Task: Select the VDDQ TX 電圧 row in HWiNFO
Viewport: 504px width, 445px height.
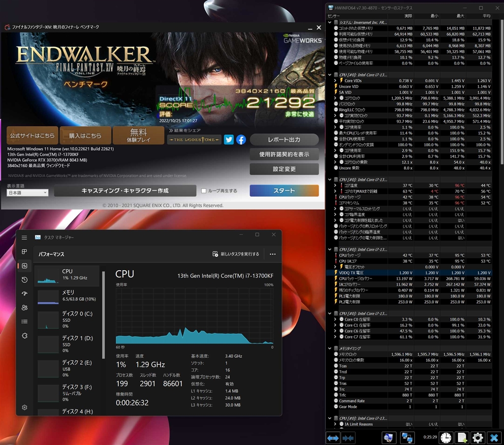Action: point(409,273)
